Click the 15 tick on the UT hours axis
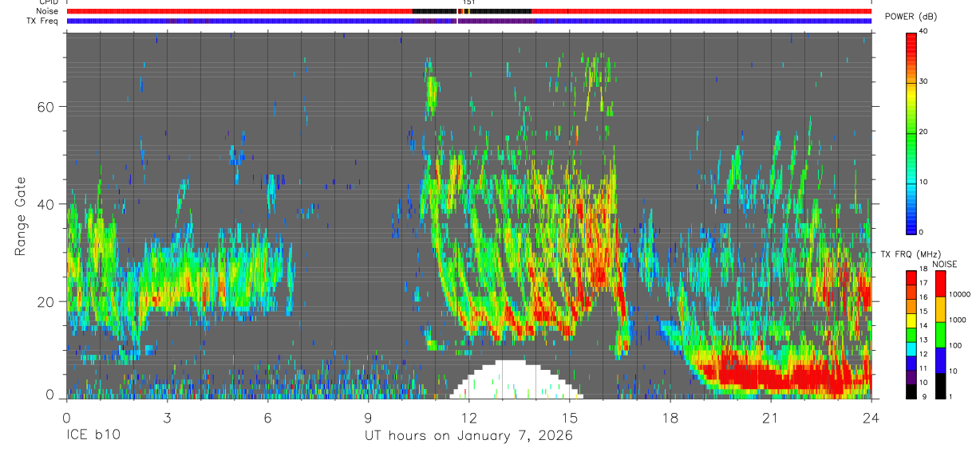 coord(570,418)
